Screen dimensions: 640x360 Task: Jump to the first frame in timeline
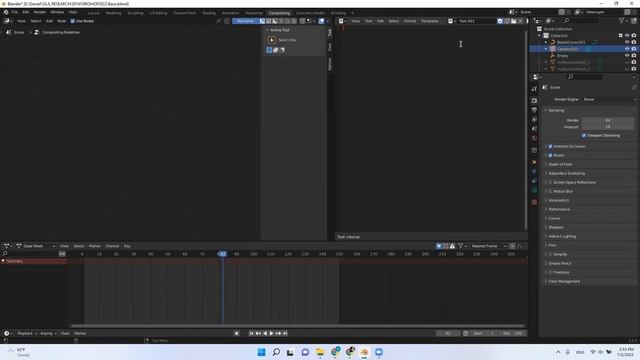[251, 333]
